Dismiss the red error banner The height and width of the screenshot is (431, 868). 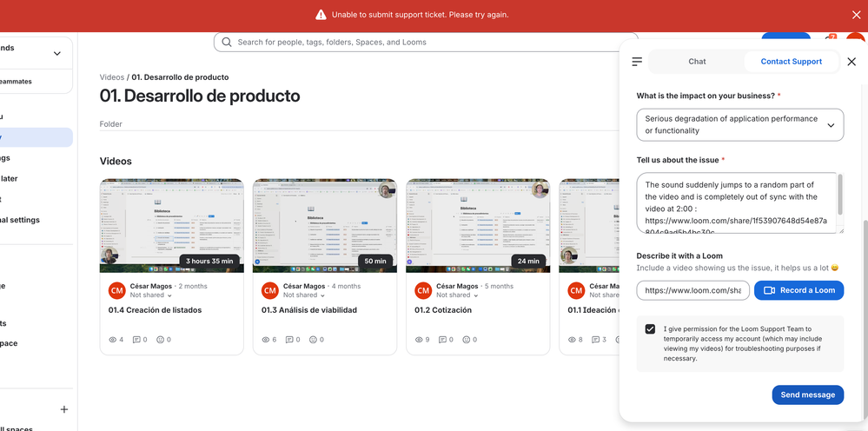coord(856,15)
